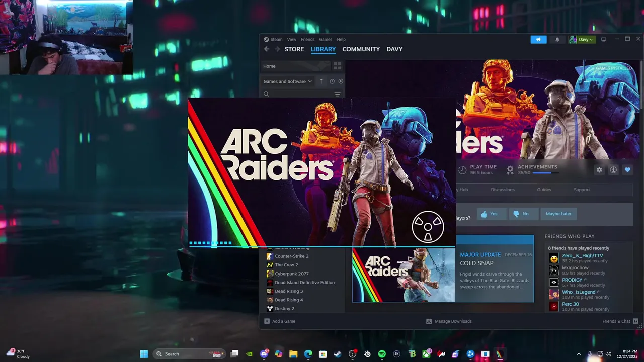Click No on the recommendation prompt
This screenshot has height=362, width=644.
coord(524,214)
